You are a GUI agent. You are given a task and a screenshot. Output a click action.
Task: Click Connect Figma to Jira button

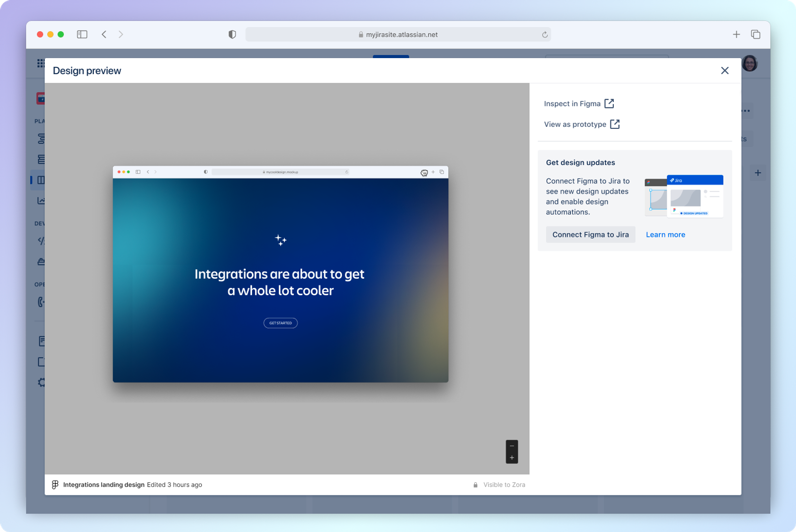(x=590, y=235)
